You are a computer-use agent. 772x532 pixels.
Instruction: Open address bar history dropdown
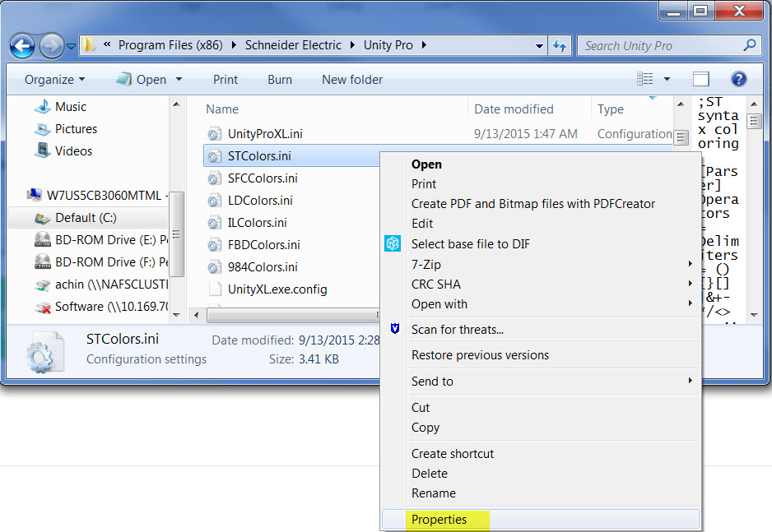539,46
